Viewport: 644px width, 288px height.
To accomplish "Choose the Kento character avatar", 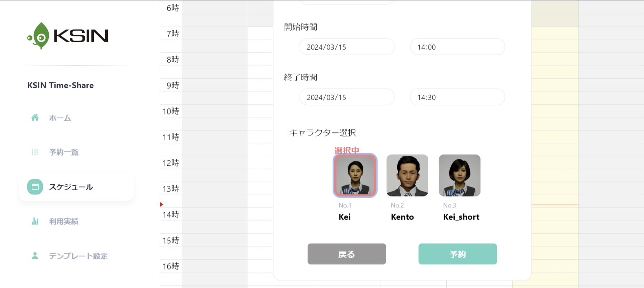I will click(407, 175).
